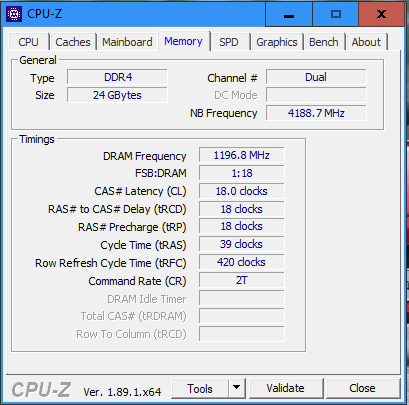This screenshot has height=405, width=409.
Task: Click the Validate button
Action: tap(286, 388)
